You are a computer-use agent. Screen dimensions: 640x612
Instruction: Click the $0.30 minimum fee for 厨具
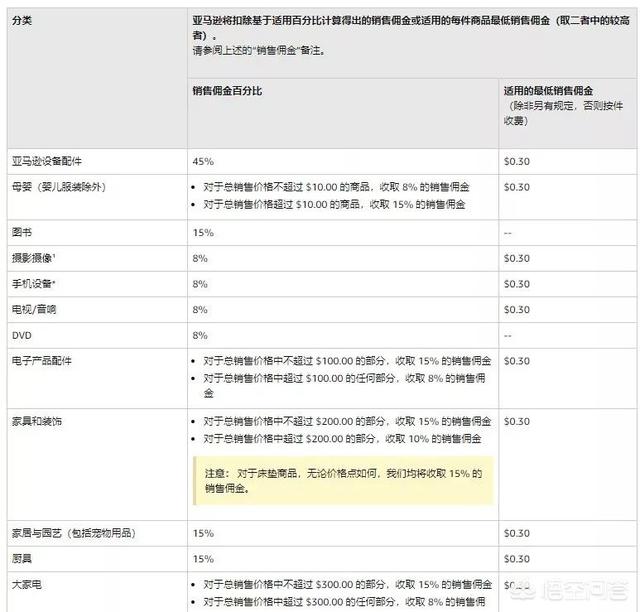(x=517, y=559)
